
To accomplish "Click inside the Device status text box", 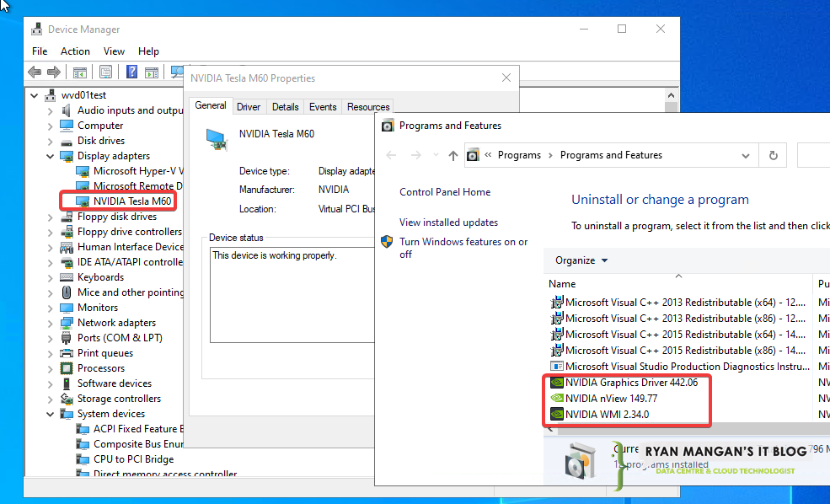I will coord(292,296).
